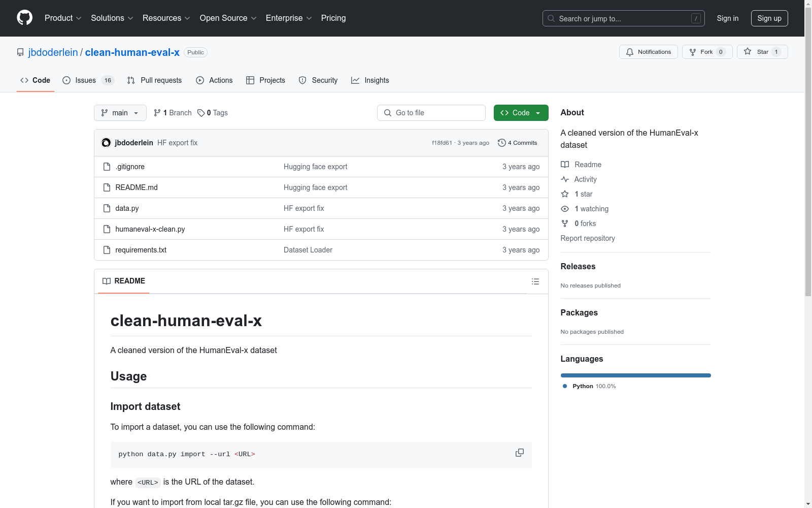812x508 pixels.
Task: Open the Insights tab
Action: pos(370,80)
